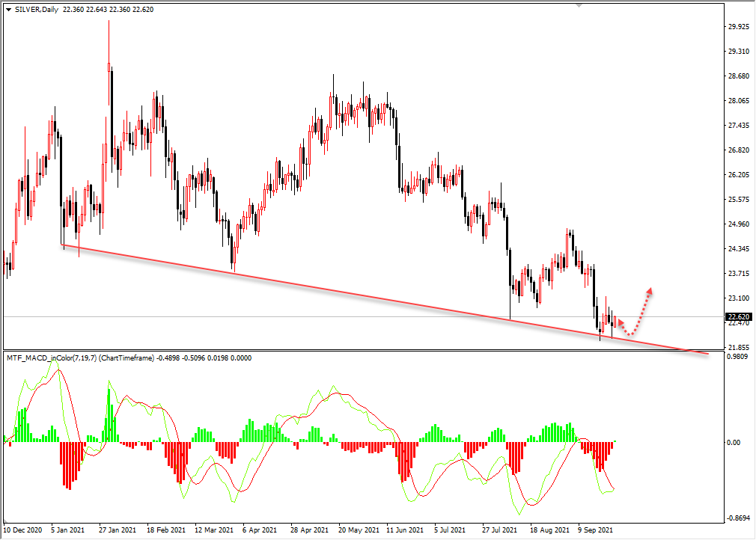Click the 23.100 price scale value
The height and width of the screenshot is (540, 756).
[x=739, y=298]
